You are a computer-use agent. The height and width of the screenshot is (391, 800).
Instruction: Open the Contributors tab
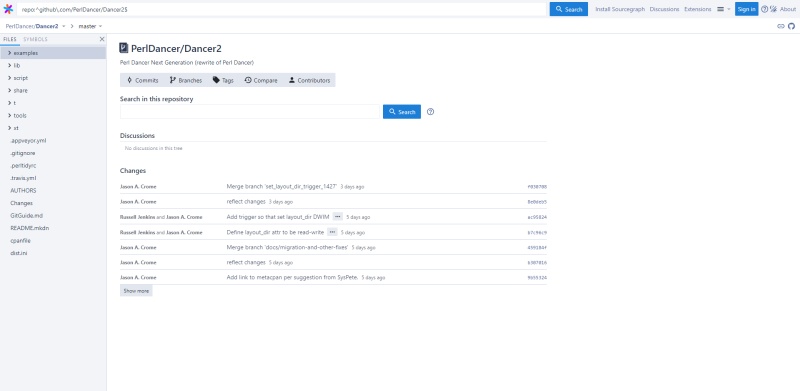tap(309, 80)
